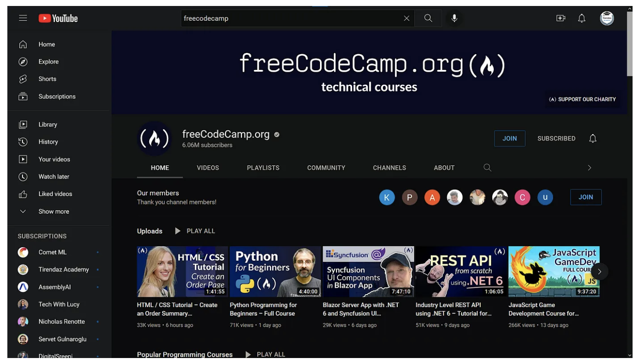Screen dimensions: 639x364
Task: Open JavaScript GameDev video thumbnail
Action: click(554, 272)
